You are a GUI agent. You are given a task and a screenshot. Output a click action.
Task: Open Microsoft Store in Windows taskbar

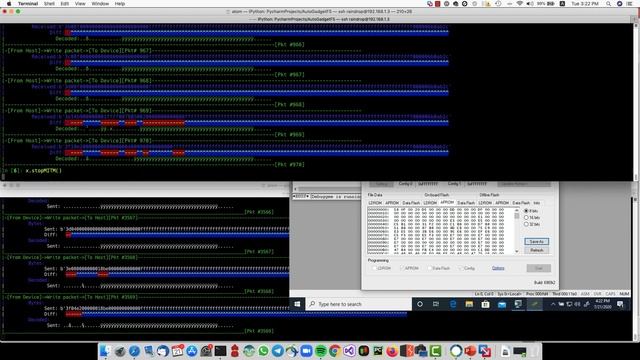click(485, 304)
